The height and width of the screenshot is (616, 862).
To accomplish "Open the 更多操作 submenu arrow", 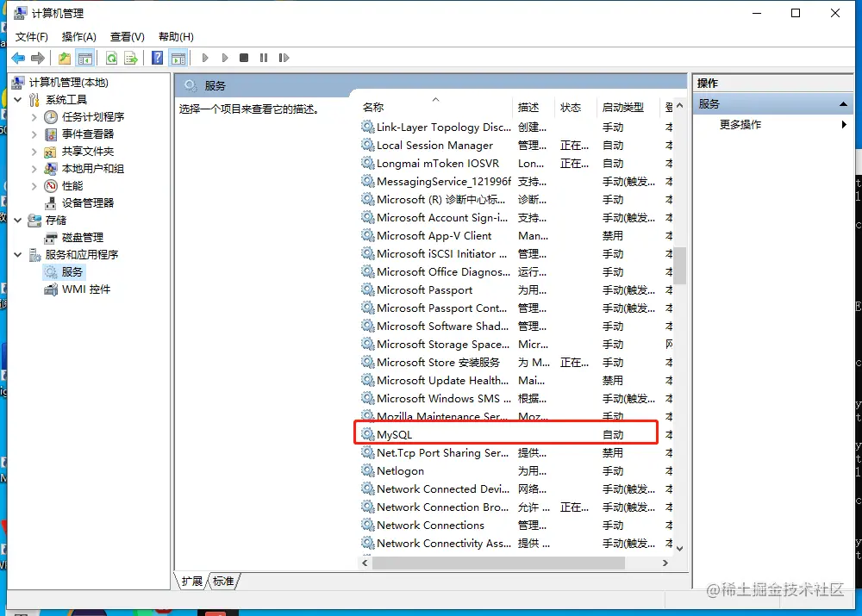I will tap(843, 125).
